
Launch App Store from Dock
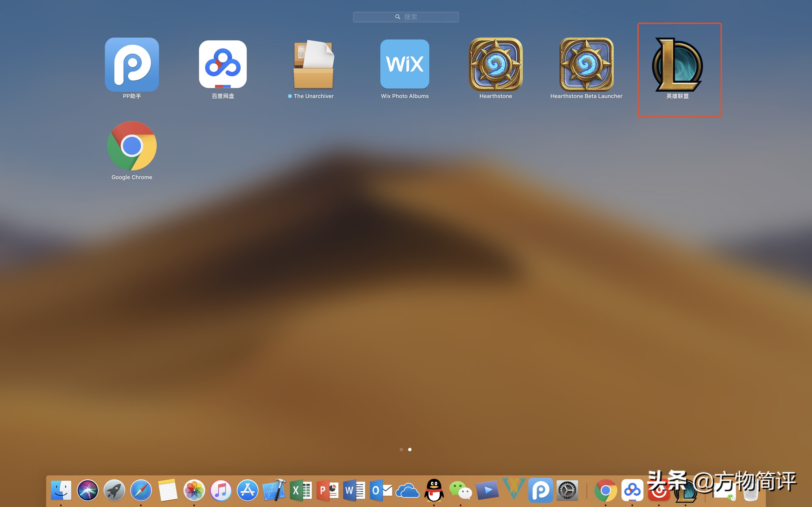248,490
